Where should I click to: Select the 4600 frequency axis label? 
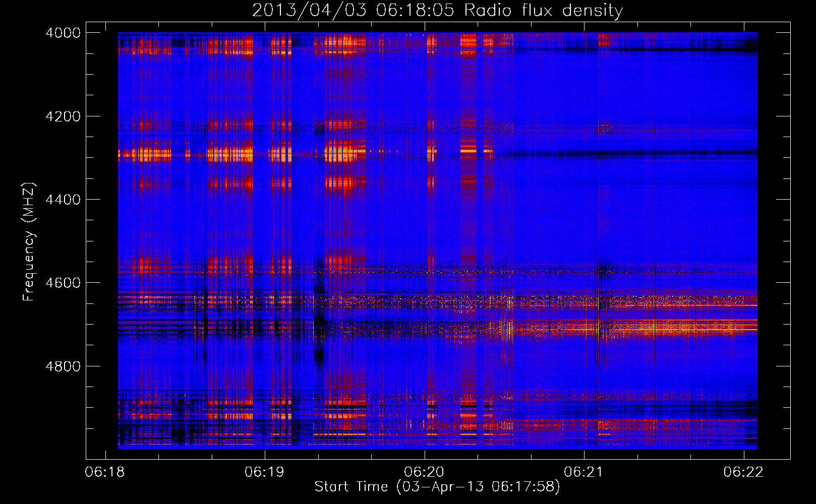coord(63,283)
